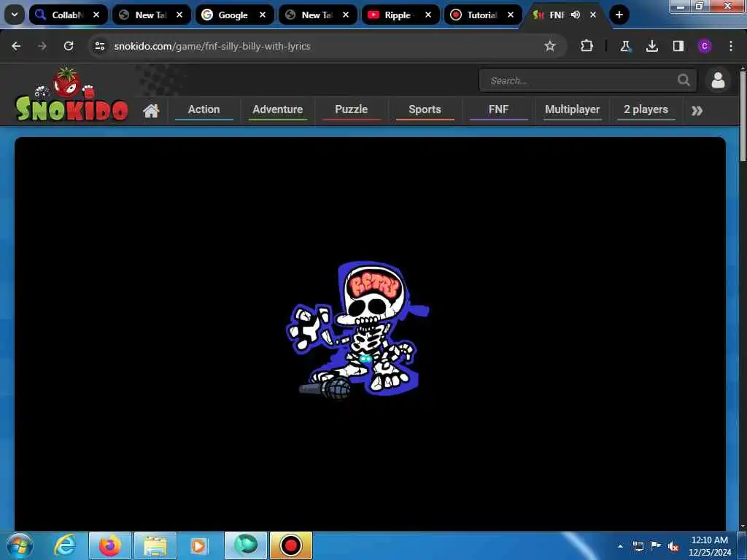747x560 pixels.
Task: Launch Internet Explorer from taskbar
Action: tap(65, 545)
